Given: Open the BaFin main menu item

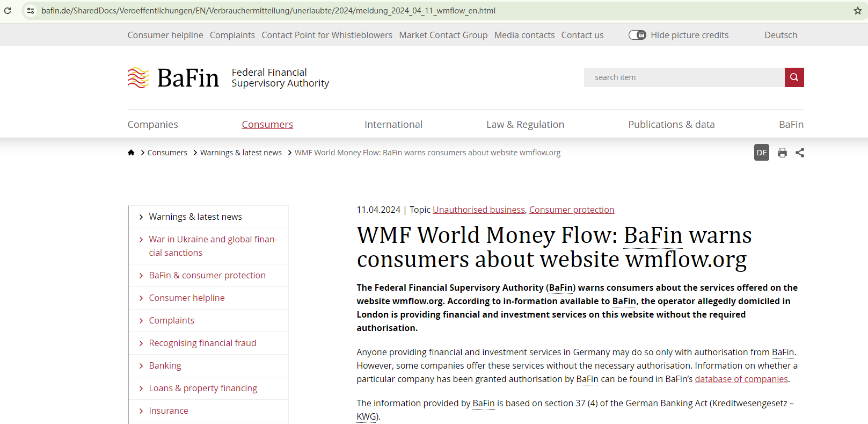Looking at the screenshot, I should coord(791,125).
